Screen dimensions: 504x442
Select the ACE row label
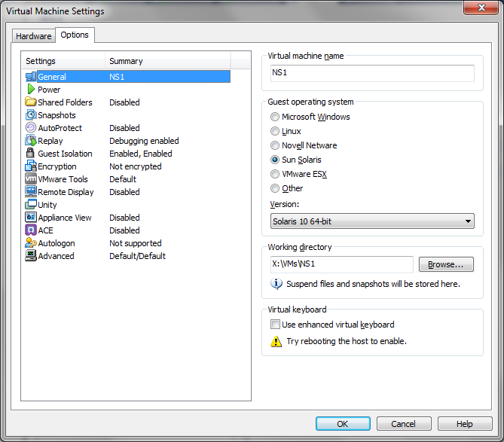(x=46, y=230)
